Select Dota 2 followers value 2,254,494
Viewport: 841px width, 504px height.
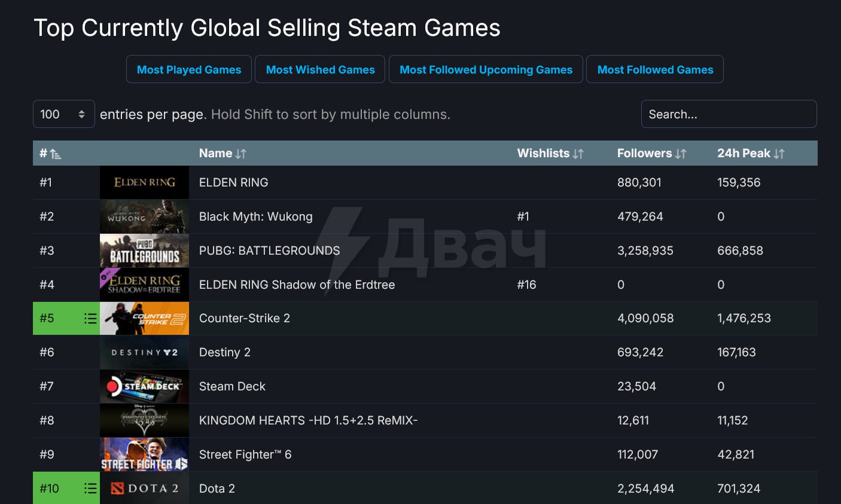click(x=645, y=489)
